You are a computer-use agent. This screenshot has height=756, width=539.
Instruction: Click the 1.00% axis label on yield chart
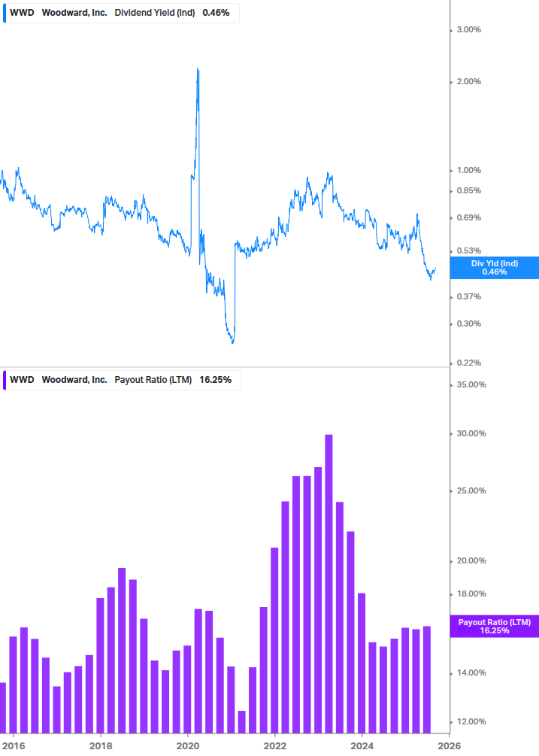pyautogui.click(x=468, y=170)
